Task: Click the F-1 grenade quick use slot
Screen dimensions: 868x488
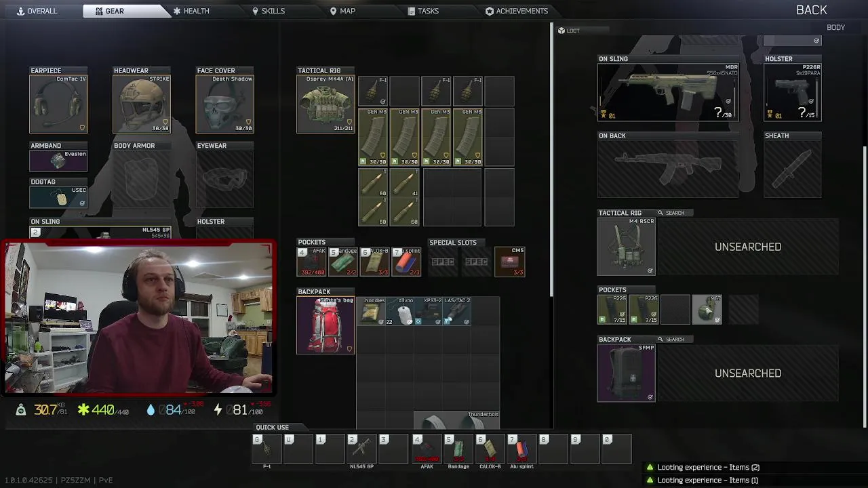Action: pyautogui.click(x=267, y=449)
